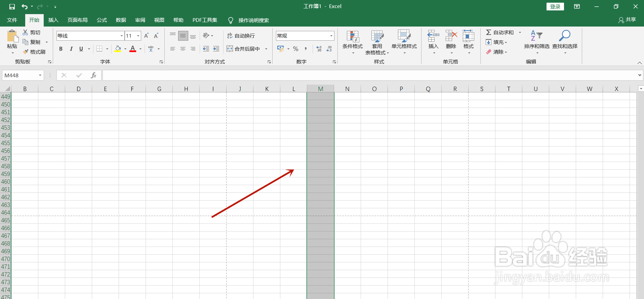The height and width of the screenshot is (299, 644).
Task: Open number format dropdown 常规
Action: tap(331, 36)
